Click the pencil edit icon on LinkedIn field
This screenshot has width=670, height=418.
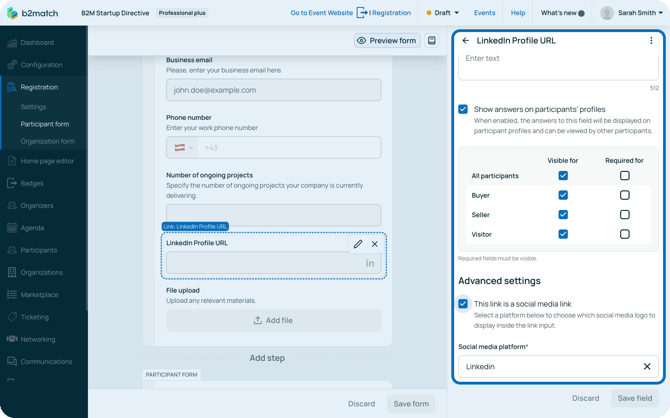point(358,244)
